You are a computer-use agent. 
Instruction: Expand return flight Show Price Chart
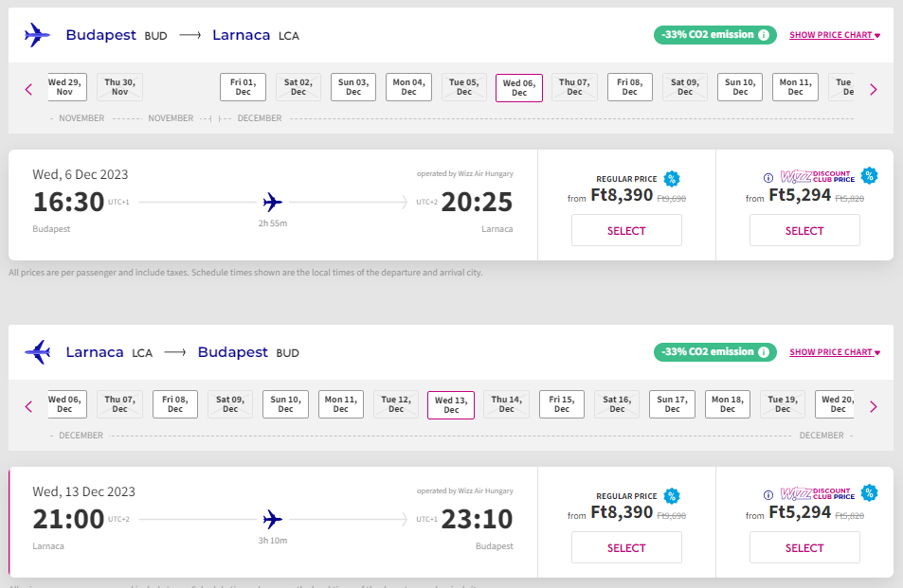(835, 352)
